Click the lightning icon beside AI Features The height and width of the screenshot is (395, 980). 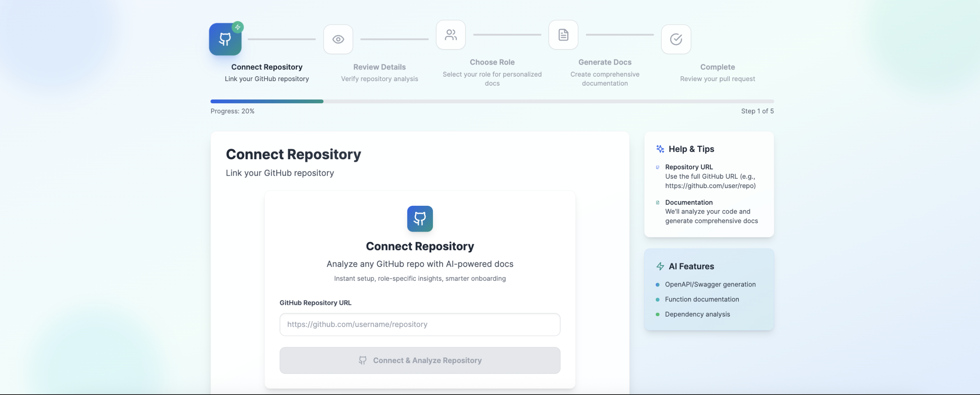tap(660, 267)
